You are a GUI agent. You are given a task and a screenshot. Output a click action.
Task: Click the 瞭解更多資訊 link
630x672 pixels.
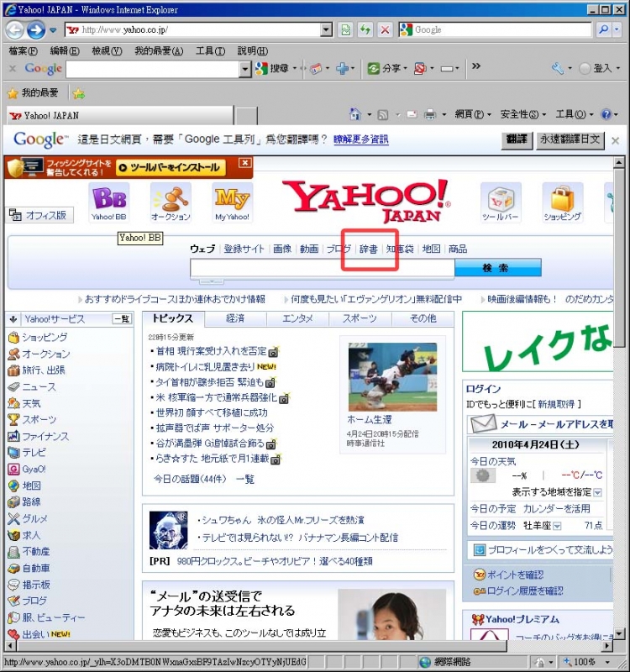pyautogui.click(x=361, y=139)
